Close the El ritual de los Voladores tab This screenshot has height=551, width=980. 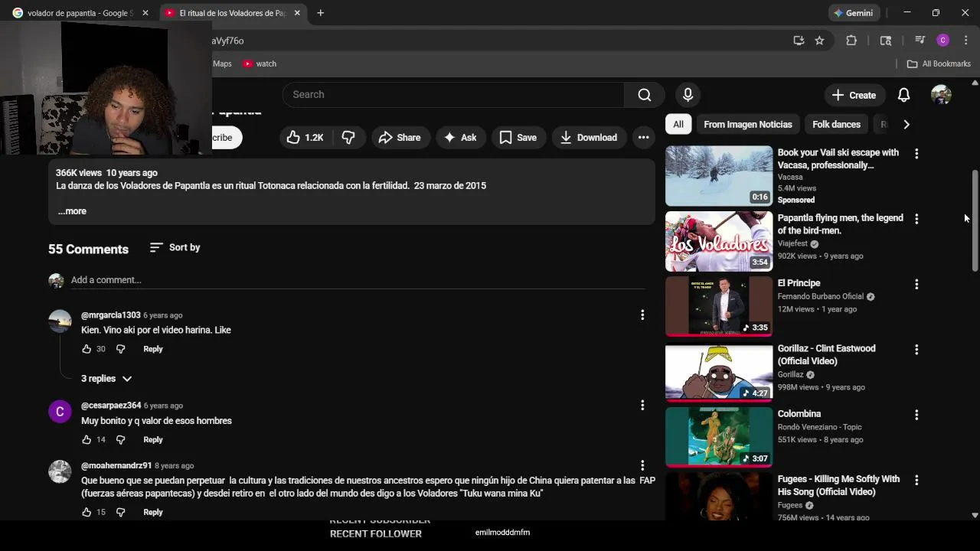pyautogui.click(x=297, y=13)
